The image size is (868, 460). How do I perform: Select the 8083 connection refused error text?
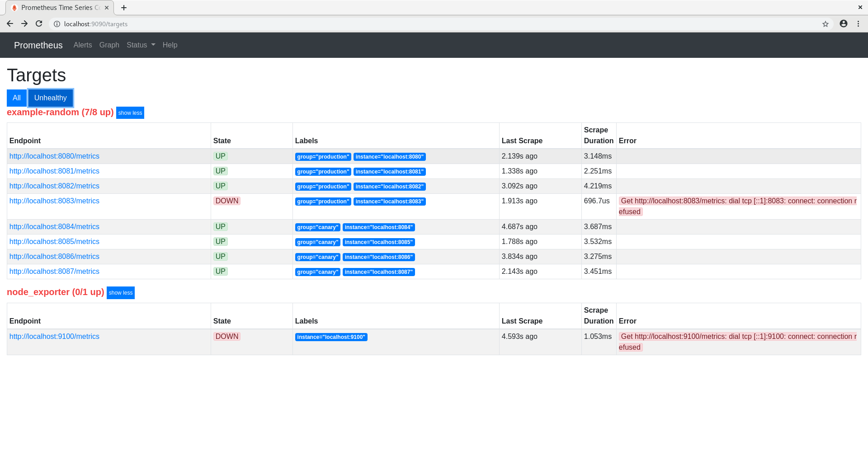(738, 207)
